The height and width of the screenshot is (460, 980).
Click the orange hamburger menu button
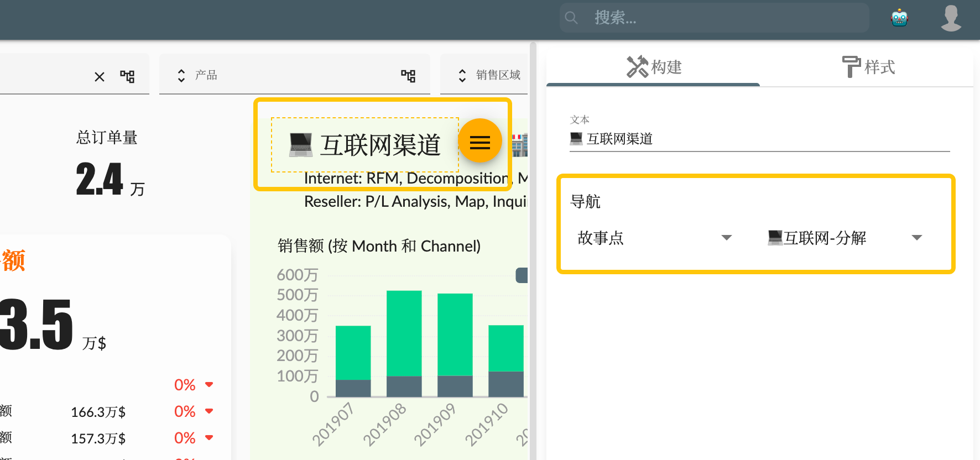point(479,142)
